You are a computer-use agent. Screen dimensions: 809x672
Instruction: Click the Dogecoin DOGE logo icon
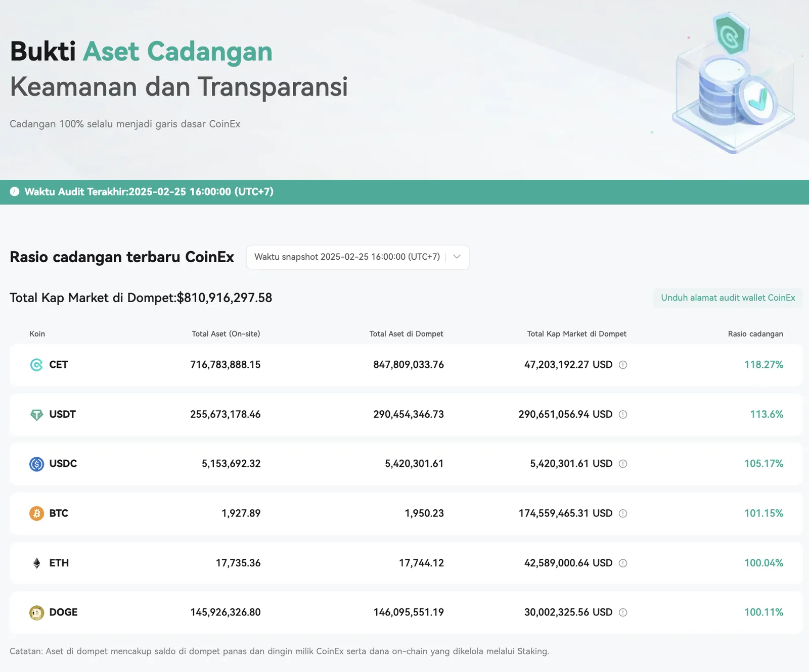36,612
